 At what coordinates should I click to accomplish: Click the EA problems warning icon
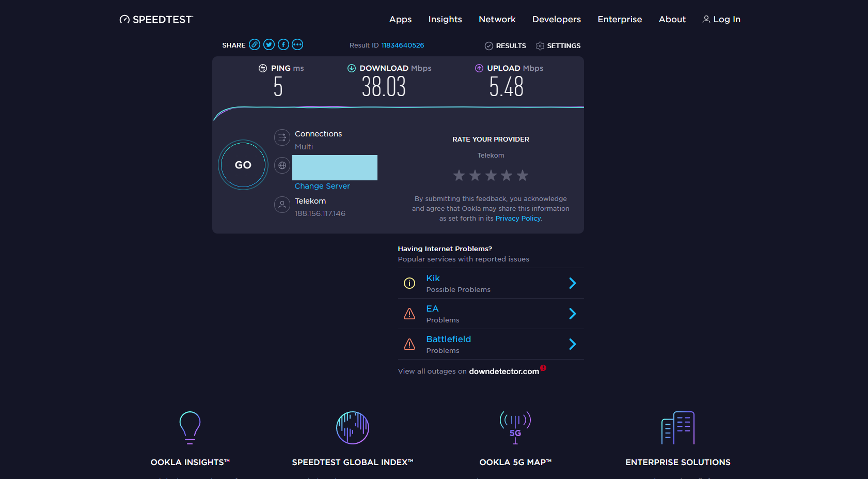tap(409, 314)
